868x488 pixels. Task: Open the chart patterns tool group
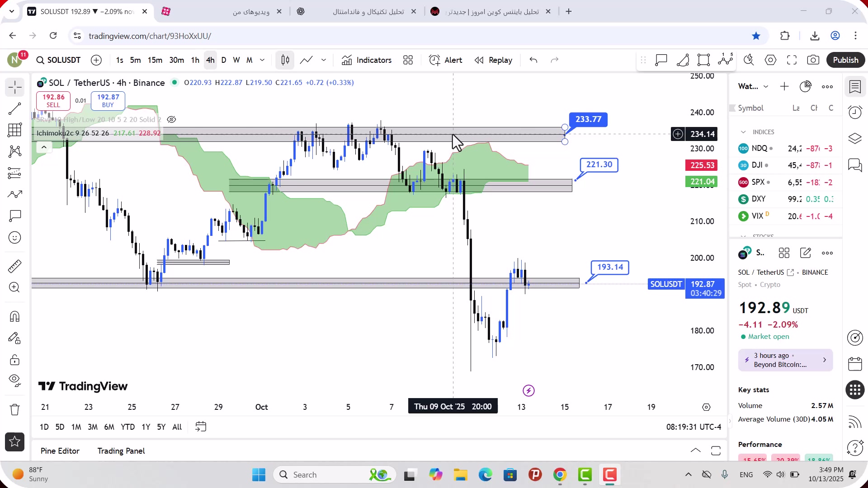click(x=14, y=151)
